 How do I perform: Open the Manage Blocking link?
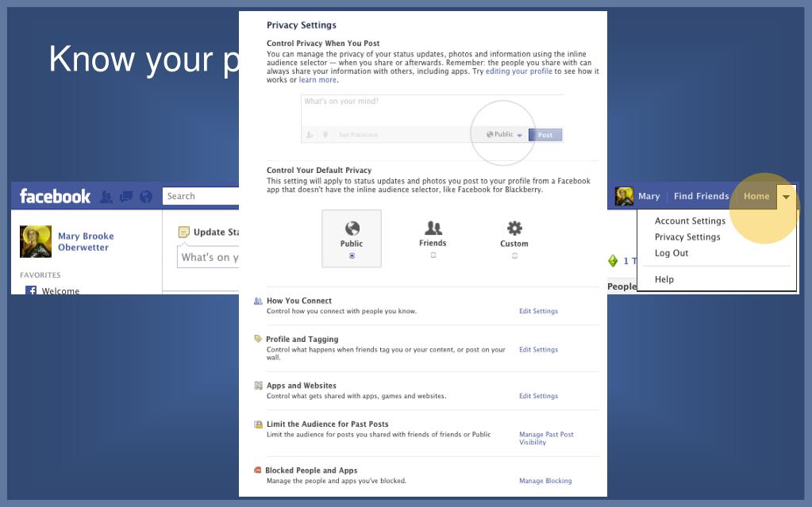[x=545, y=481]
